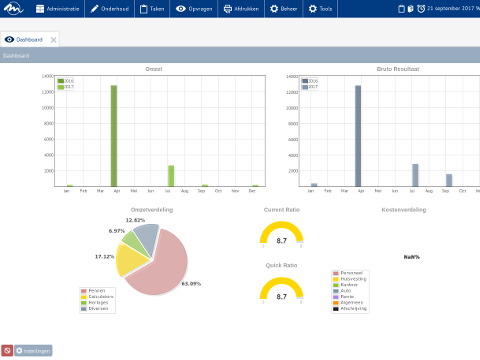Click the Quick Ratio gauge

(281, 289)
